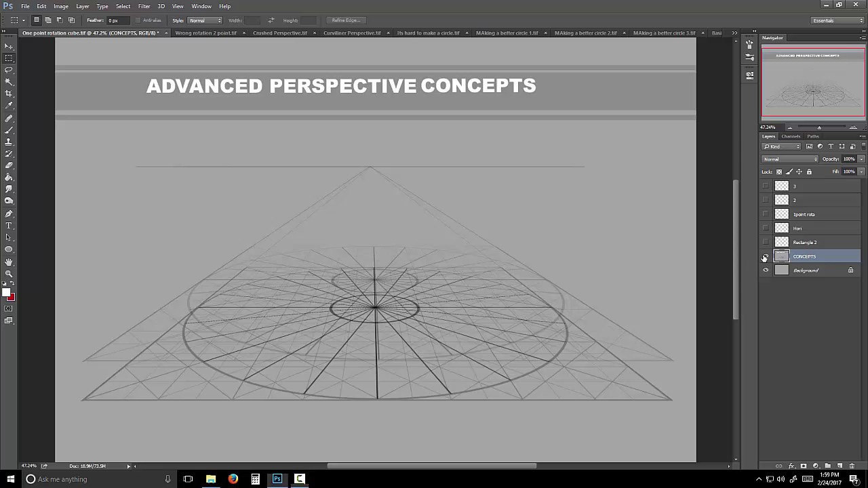
Task: Hide the Background layer
Action: coord(766,270)
